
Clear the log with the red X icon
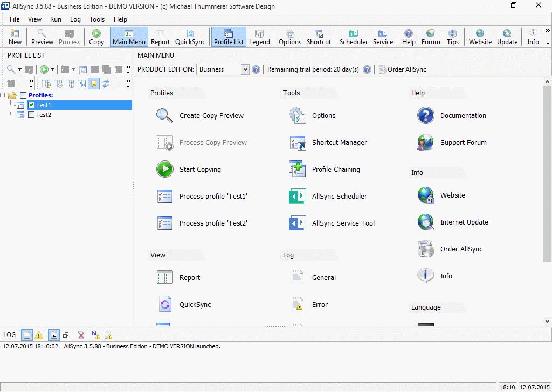pyautogui.click(x=80, y=335)
